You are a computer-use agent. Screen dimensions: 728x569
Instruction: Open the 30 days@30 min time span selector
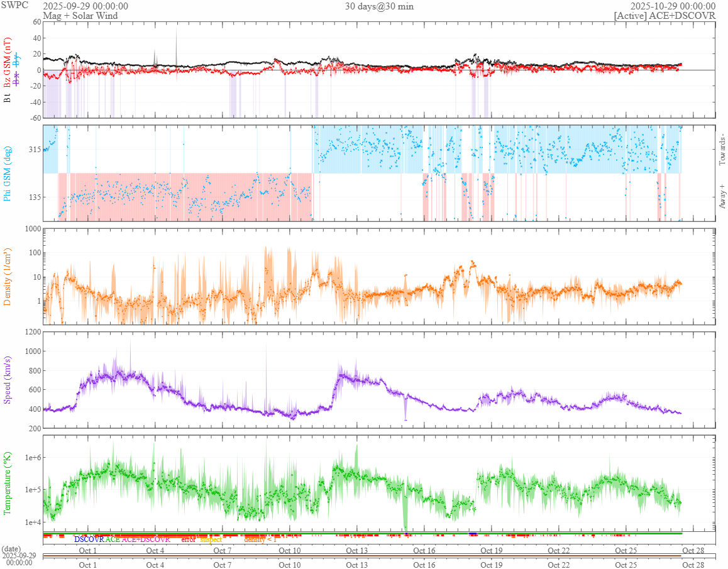coord(379,6)
